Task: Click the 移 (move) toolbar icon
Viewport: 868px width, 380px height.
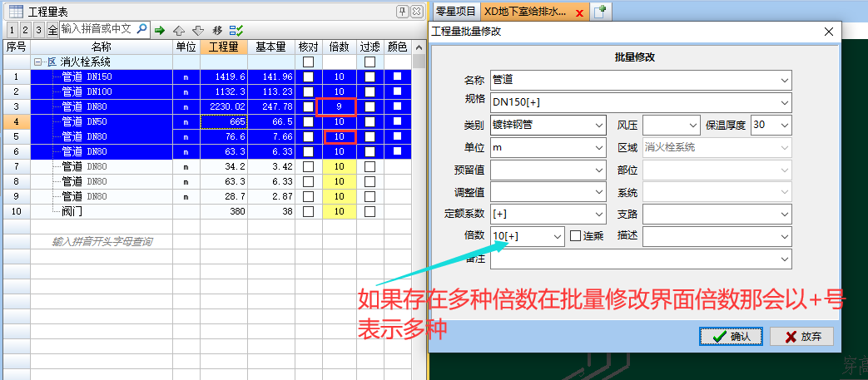Action: [216, 30]
